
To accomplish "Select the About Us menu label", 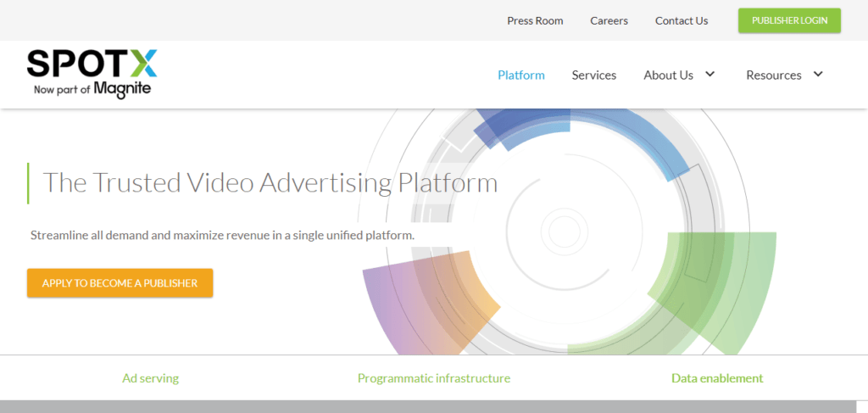I will tap(668, 75).
